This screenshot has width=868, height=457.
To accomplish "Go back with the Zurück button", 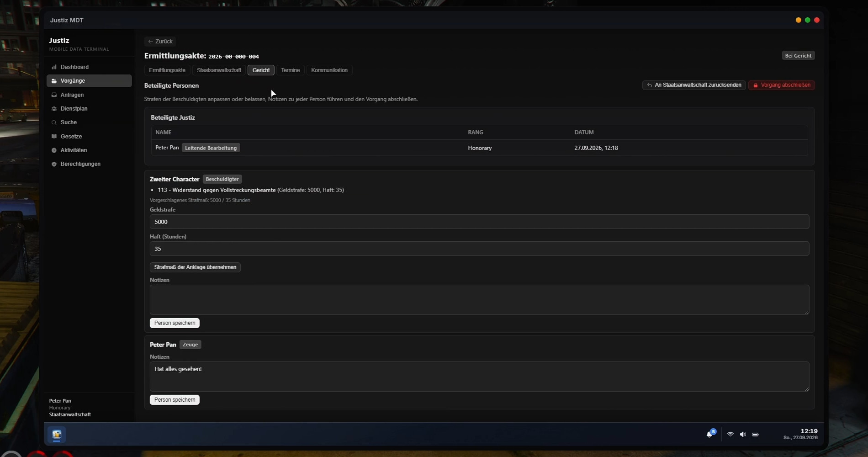I will tap(160, 41).
